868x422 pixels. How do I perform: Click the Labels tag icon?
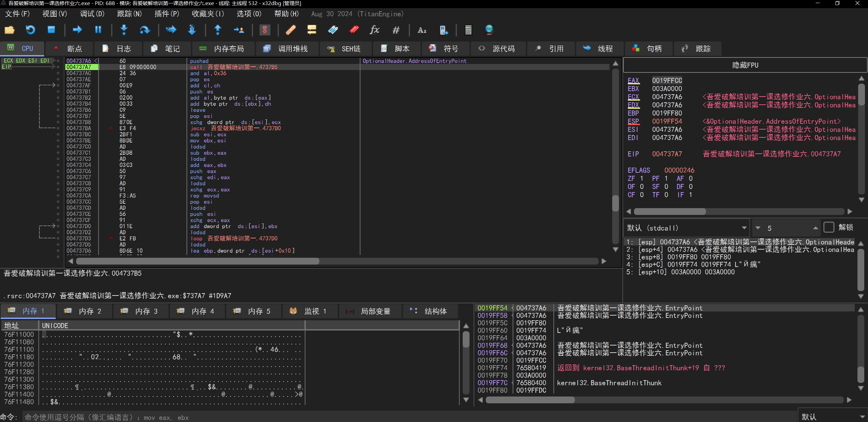pos(333,30)
